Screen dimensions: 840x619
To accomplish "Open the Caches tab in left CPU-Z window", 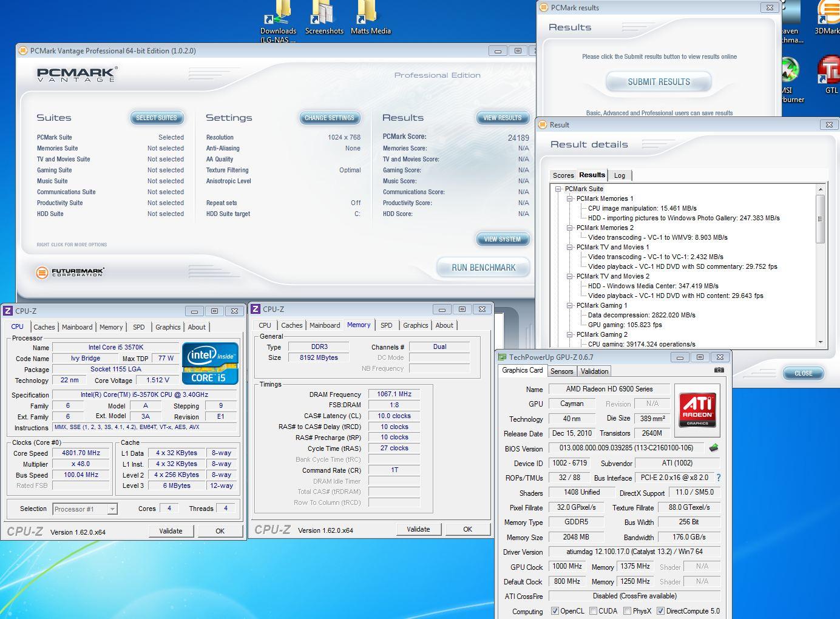I will [44, 327].
